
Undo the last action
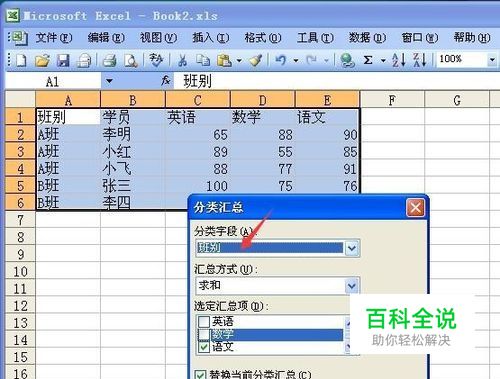click(281, 61)
